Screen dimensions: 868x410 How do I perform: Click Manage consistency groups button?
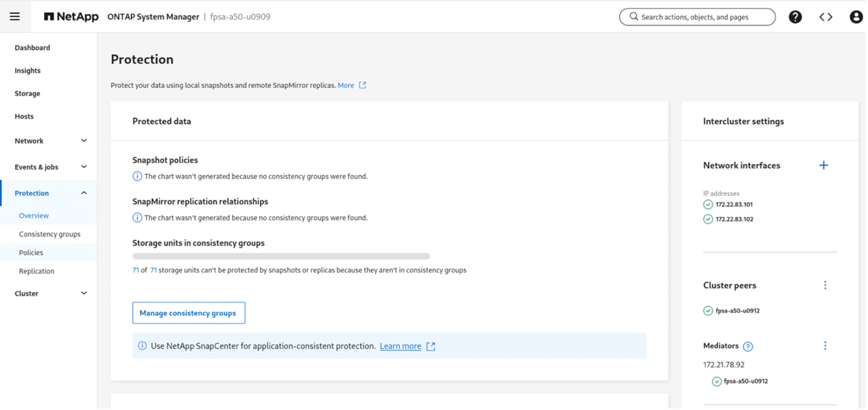[x=188, y=313]
